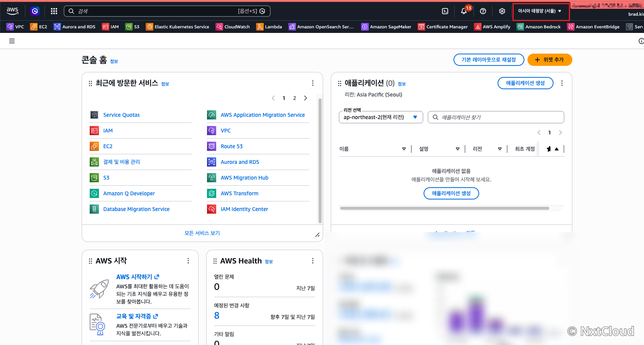644x345 pixels.
Task: Click the IAM Identity Center icon
Action: [x=212, y=209]
